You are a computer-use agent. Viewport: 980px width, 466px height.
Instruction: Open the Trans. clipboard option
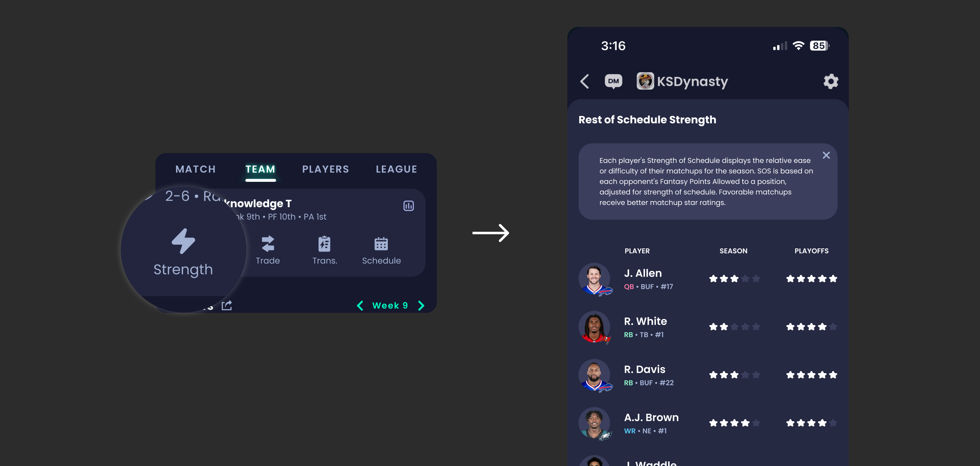point(324,250)
